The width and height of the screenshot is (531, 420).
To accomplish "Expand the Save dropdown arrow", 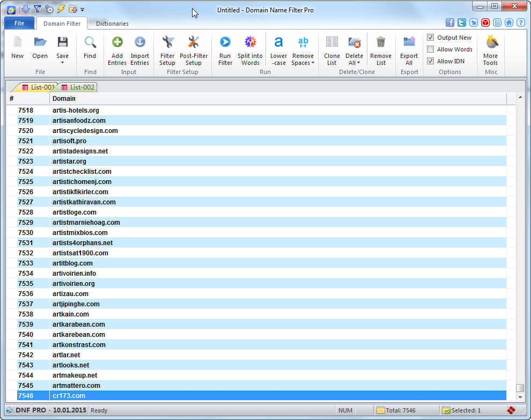I will click(x=62, y=63).
